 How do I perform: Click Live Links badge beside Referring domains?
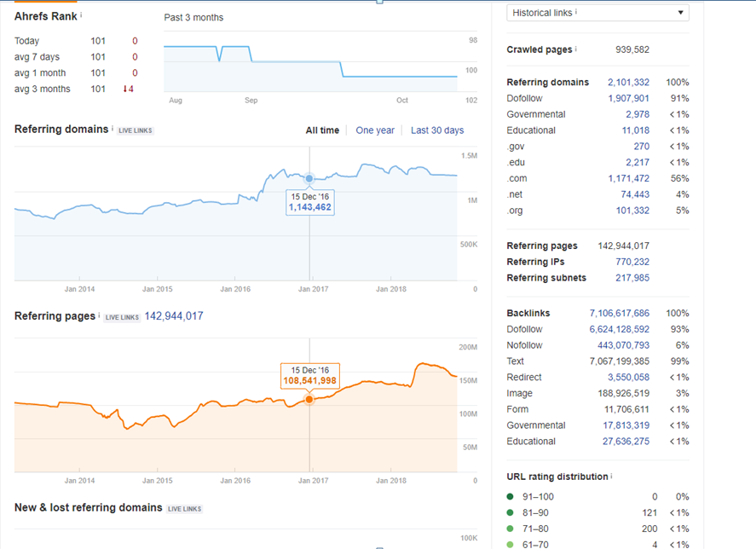pyautogui.click(x=136, y=130)
